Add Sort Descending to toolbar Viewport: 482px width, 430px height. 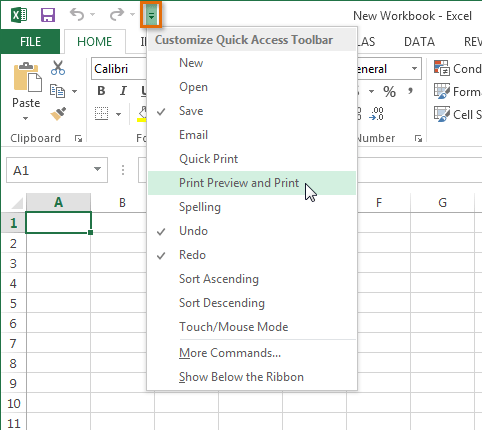[x=252, y=303]
